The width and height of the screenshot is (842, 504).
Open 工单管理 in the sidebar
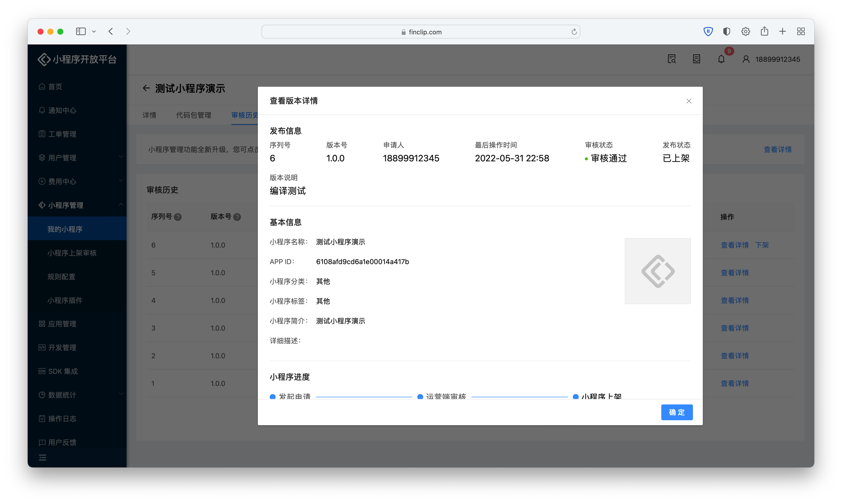77,134
